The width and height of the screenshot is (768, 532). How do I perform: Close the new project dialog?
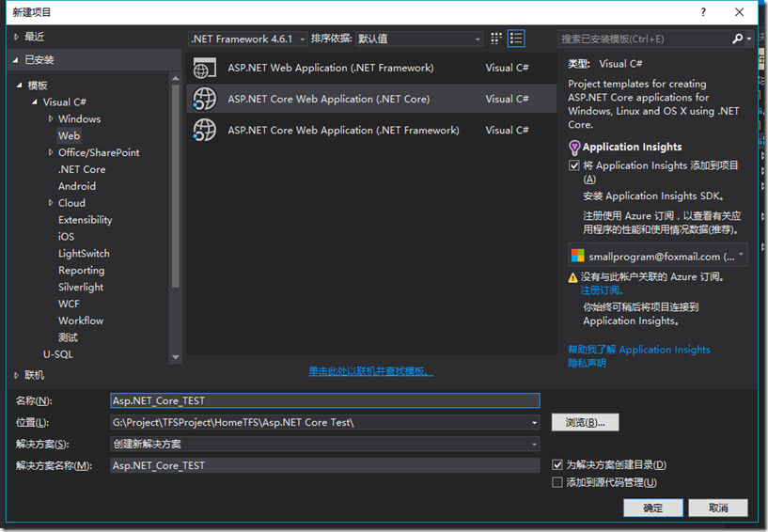(739, 12)
